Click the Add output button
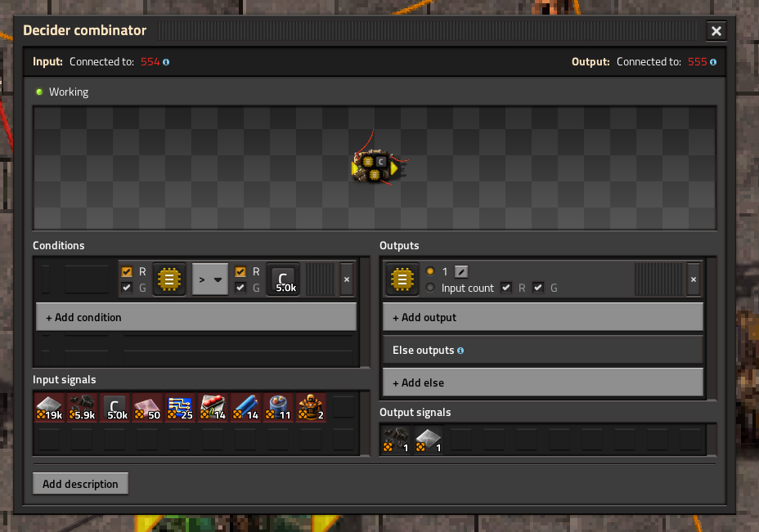The height and width of the screenshot is (532, 759). click(x=542, y=317)
